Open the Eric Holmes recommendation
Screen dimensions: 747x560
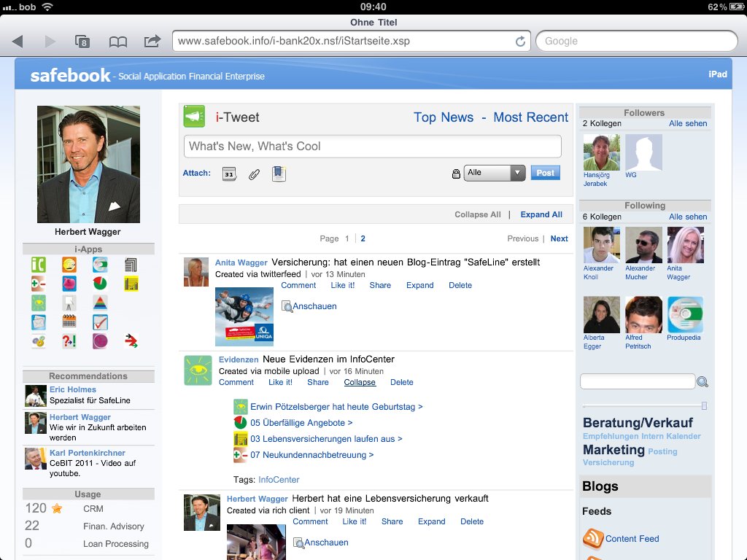(x=88, y=395)
